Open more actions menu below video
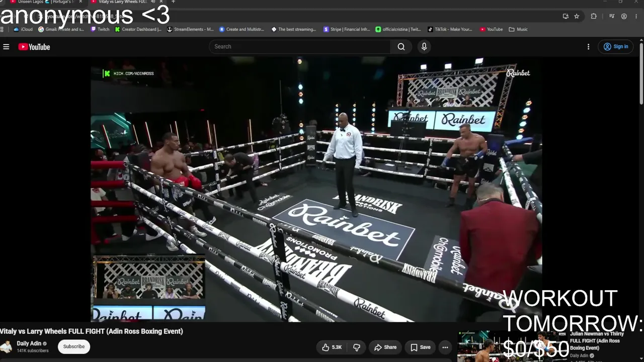Viewport: 644px width, 362px height. tap(445, 347)
